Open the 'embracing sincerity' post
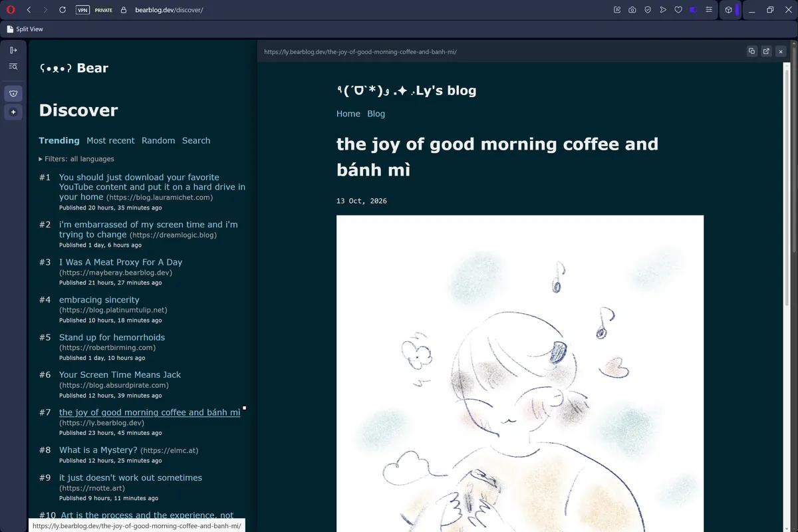The image size is (798, 532). point(99,300)
